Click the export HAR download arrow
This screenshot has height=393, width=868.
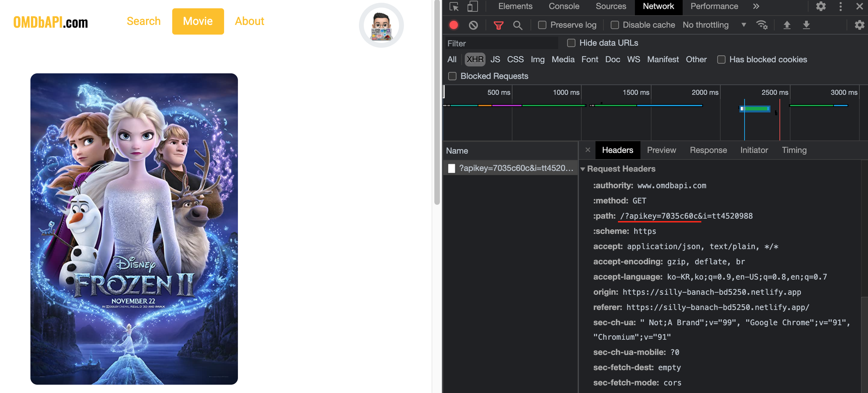coord(806,25)
